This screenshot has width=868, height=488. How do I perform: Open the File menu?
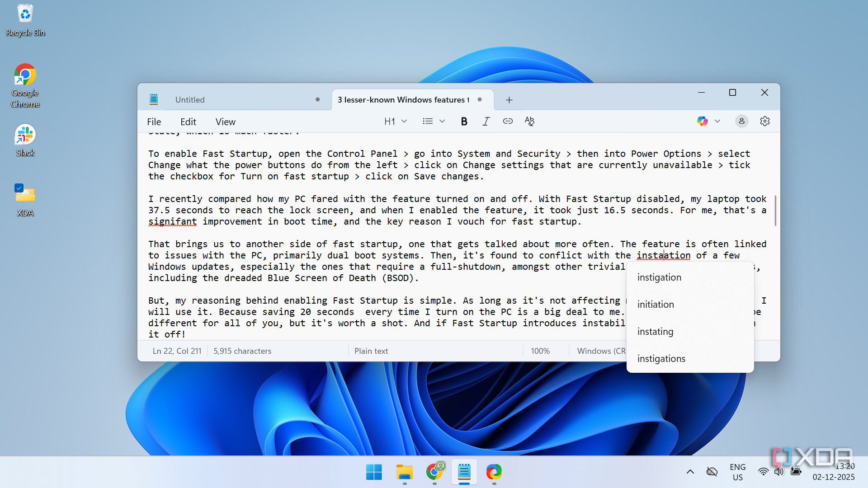[x=154, y=122]
